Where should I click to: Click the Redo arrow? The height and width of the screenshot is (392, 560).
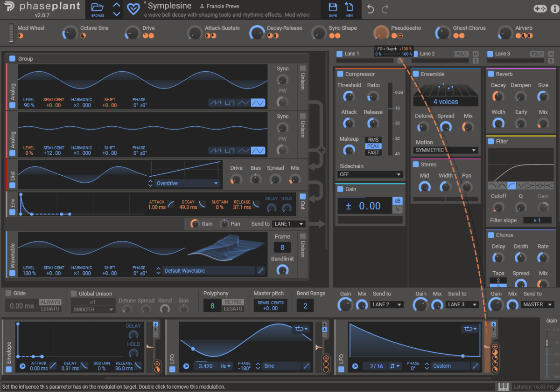click(385, 9)
